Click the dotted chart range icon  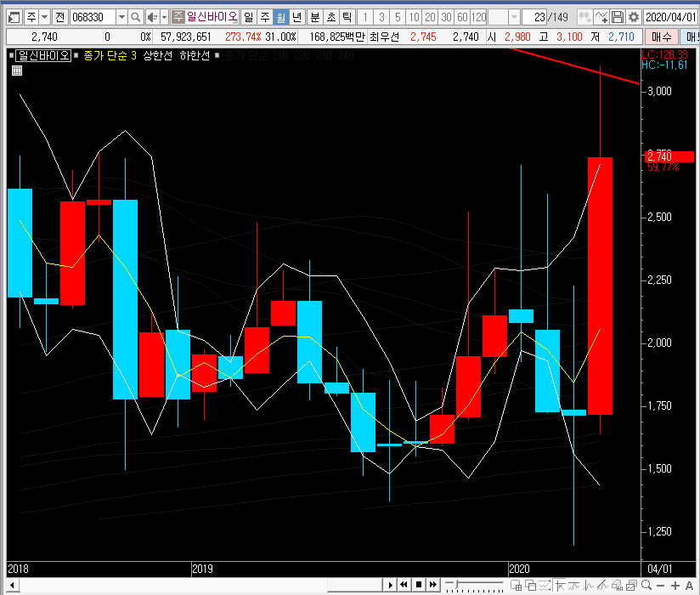(545, 585)
